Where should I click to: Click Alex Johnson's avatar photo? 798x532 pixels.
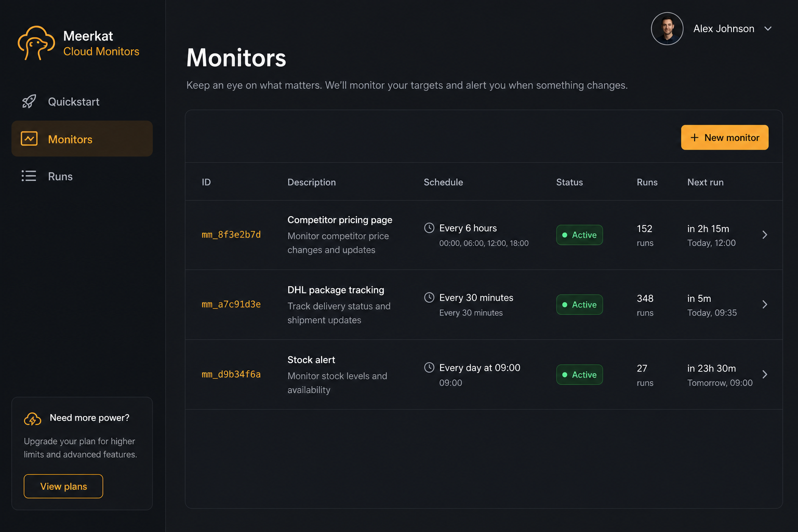tap(667, 29)
